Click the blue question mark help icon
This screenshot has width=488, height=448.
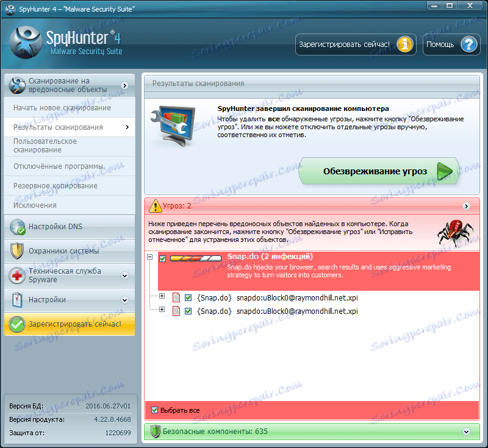point(469,44)
